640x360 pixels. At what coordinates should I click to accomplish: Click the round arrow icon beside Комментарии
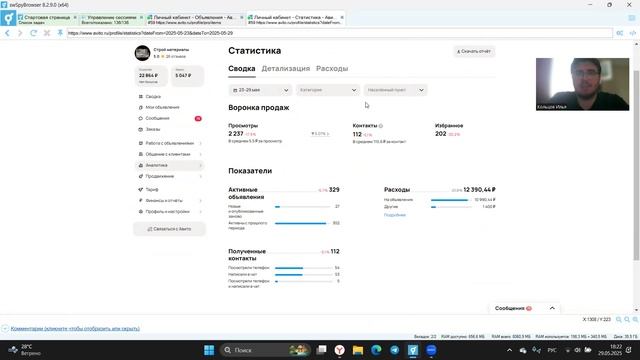(x=5, y=329)
